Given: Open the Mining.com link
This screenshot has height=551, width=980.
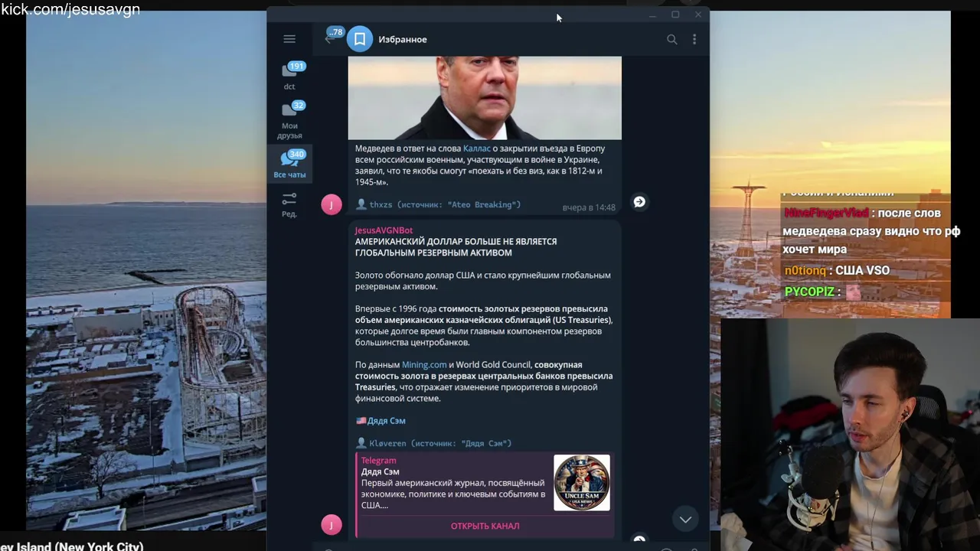Looking at the screenshot, I should point(424,365).
